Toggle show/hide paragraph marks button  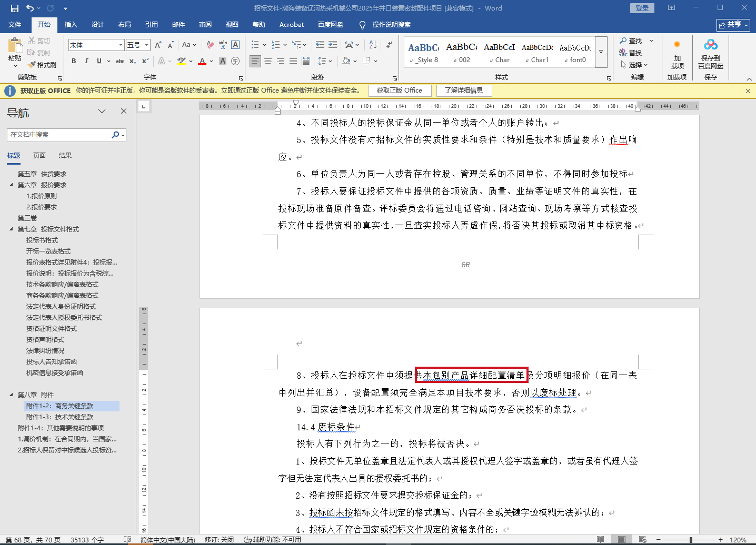click(389, 45)
